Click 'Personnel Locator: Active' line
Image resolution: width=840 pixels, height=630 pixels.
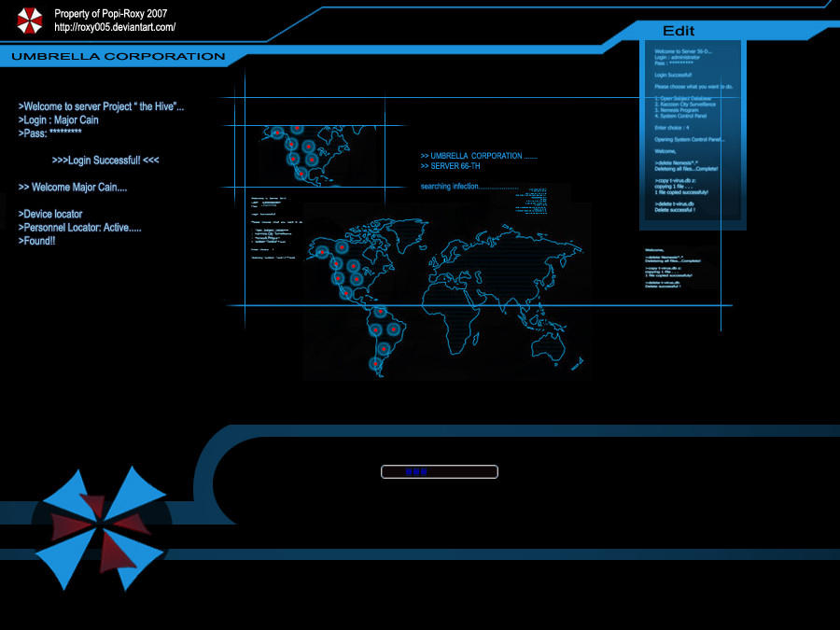pos(80,228)
